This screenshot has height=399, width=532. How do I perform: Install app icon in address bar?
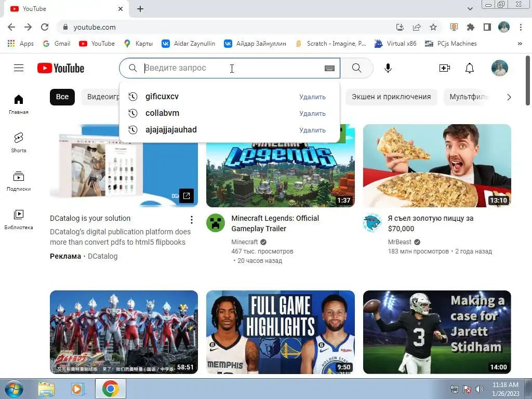point(400,27)
